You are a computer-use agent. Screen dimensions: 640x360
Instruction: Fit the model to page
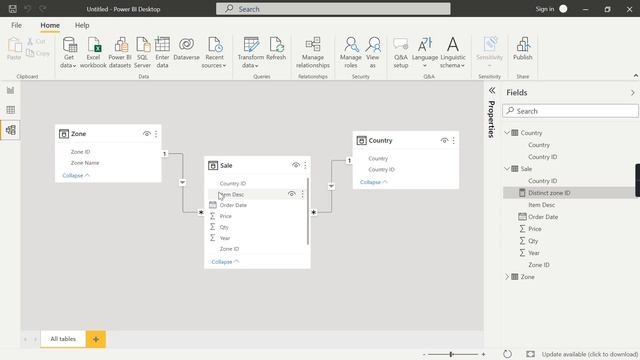coord(530,354)
